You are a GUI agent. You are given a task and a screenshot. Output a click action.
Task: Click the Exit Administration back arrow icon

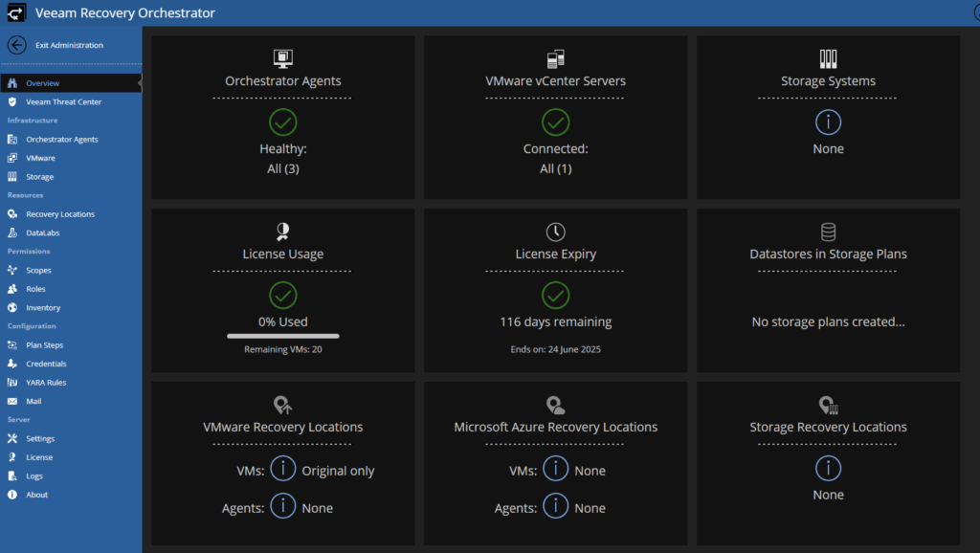coord(17,45)
